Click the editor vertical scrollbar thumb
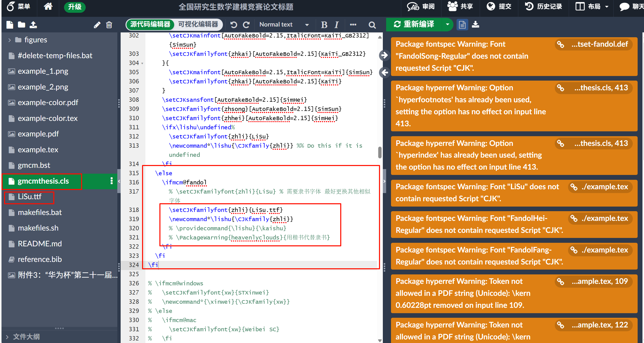The image size is (644, 343). pos(380,152)
